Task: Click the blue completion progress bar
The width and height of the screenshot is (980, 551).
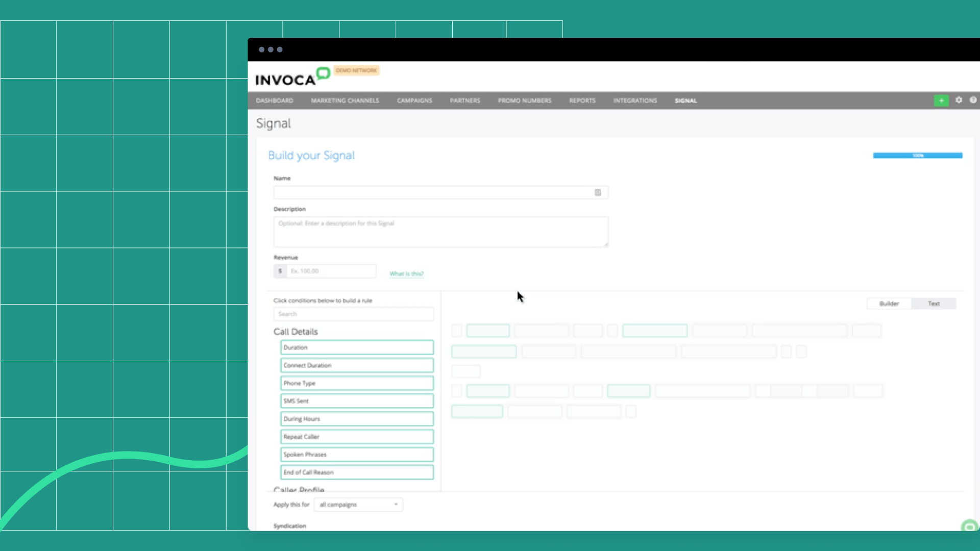Action: tap(917, 155)
